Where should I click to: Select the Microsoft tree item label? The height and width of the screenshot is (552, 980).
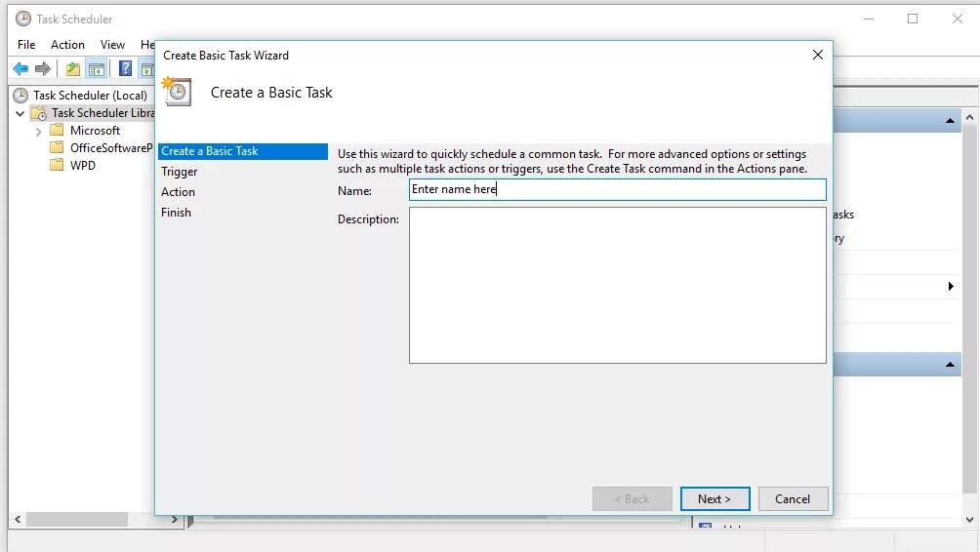coord(95,131)
